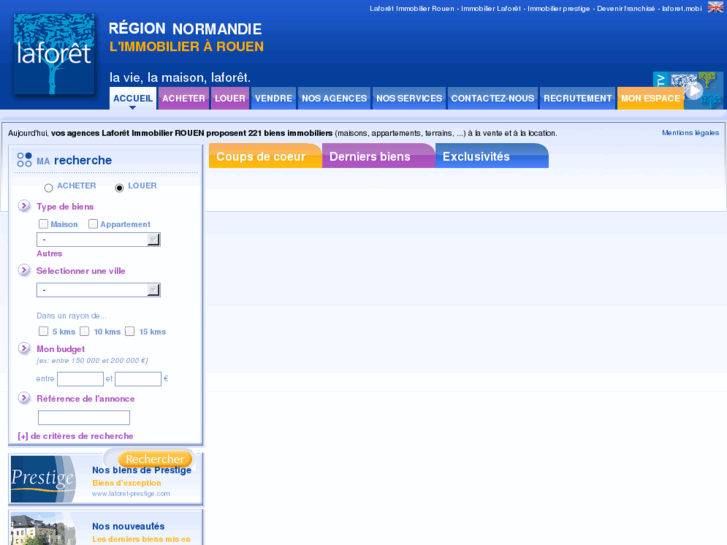Follow the laforet.mobi top link
The height and width of the screenshot is (545, 727).
pos(682,8)
